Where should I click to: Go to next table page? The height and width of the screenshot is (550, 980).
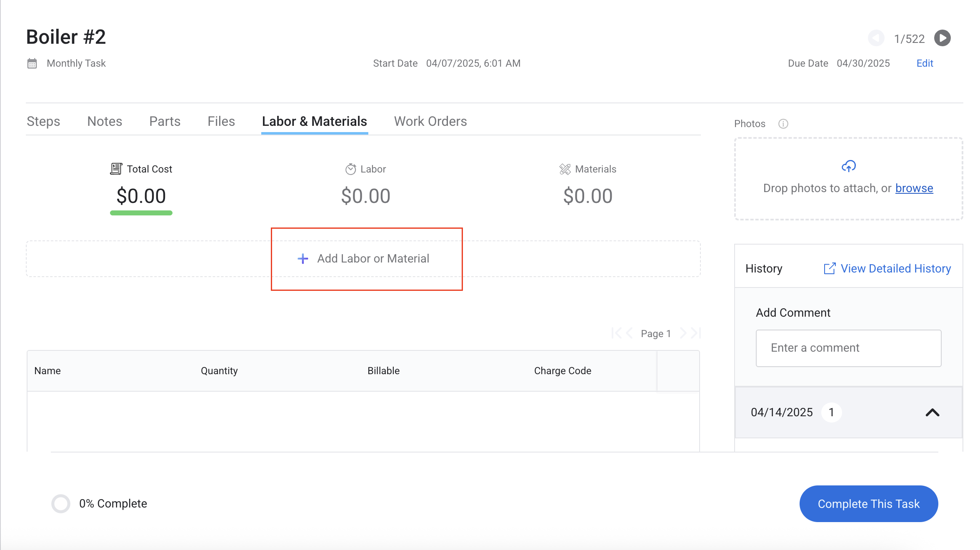click(x=683, y=333)
